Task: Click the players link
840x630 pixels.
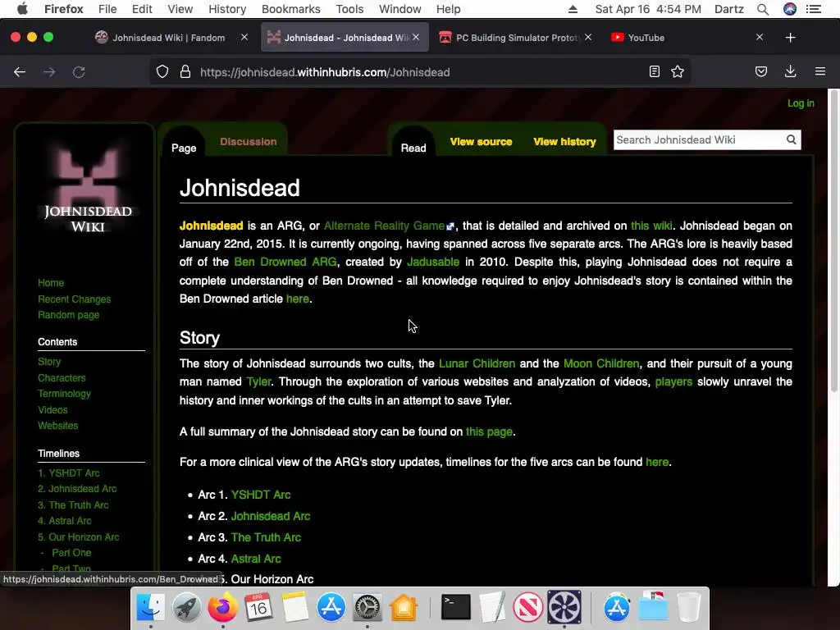Action: tap(673, 381)
